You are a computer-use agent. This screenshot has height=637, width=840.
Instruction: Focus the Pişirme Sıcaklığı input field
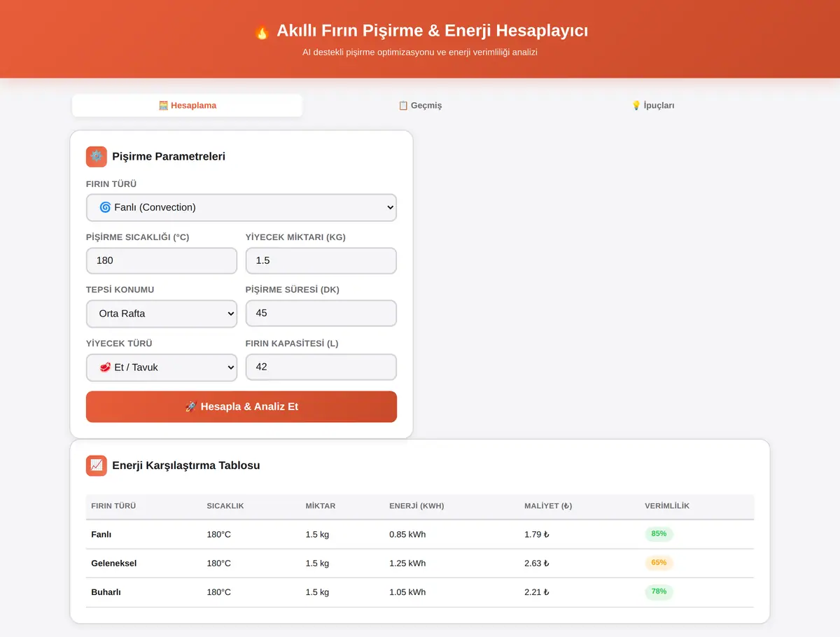coord(162,260)
